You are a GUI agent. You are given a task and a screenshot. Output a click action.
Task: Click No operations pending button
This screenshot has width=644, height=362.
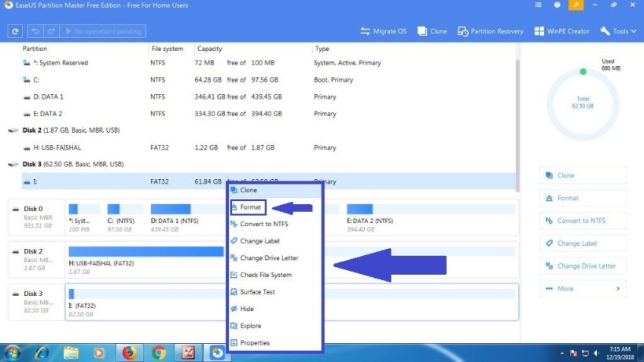(x=103, y=31)
